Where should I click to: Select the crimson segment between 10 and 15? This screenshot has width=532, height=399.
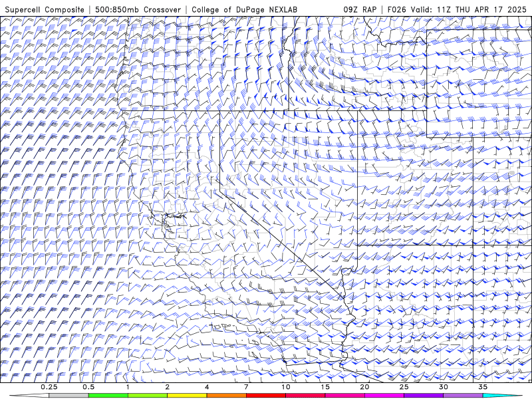coord(305,396)
